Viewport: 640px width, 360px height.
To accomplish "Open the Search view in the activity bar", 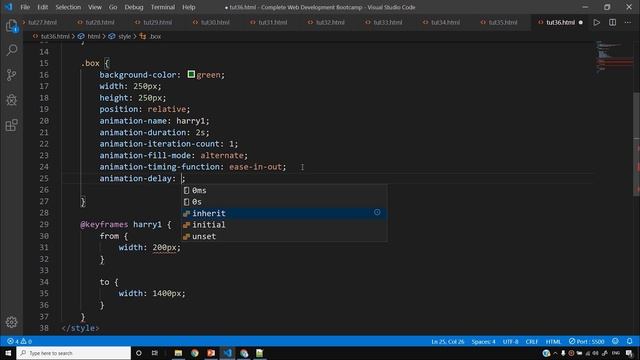I will point(11,50).
